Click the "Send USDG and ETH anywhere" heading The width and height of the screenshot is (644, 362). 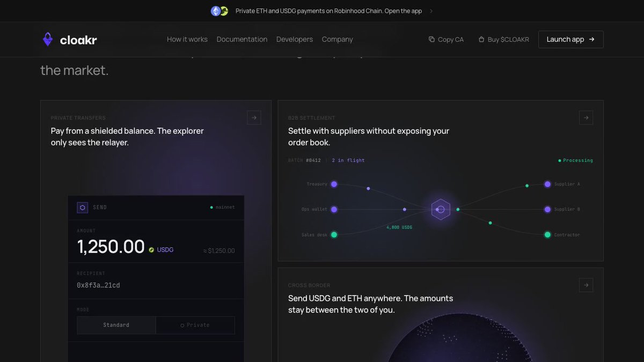click(x=370, y=304)
